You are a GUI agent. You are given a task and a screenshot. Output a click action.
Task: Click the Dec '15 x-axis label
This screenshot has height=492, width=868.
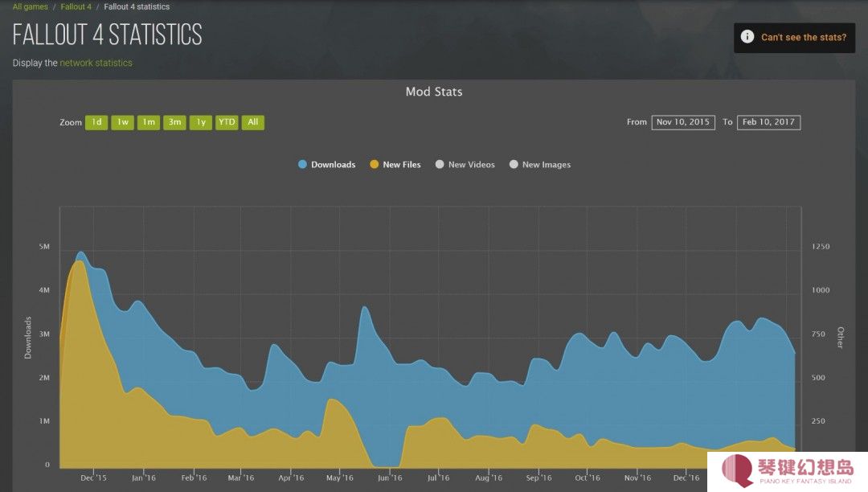[93, 478]
